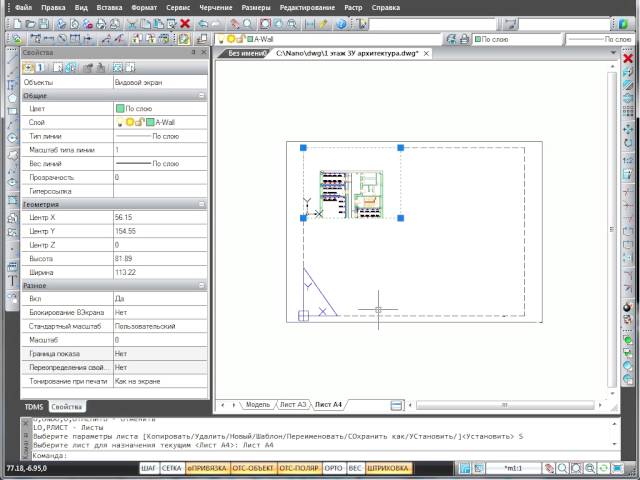Switch to the TDMS panel tab
640x480 pixels.
pyautogui.click(x=34, y=407)
